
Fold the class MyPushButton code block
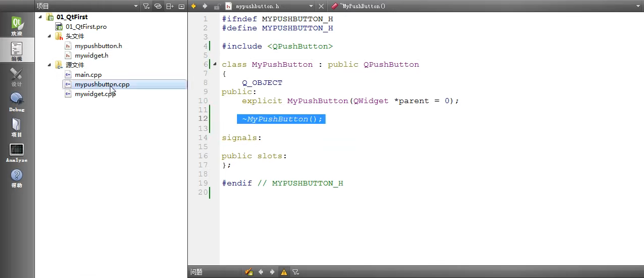click(x=214, y=64)
